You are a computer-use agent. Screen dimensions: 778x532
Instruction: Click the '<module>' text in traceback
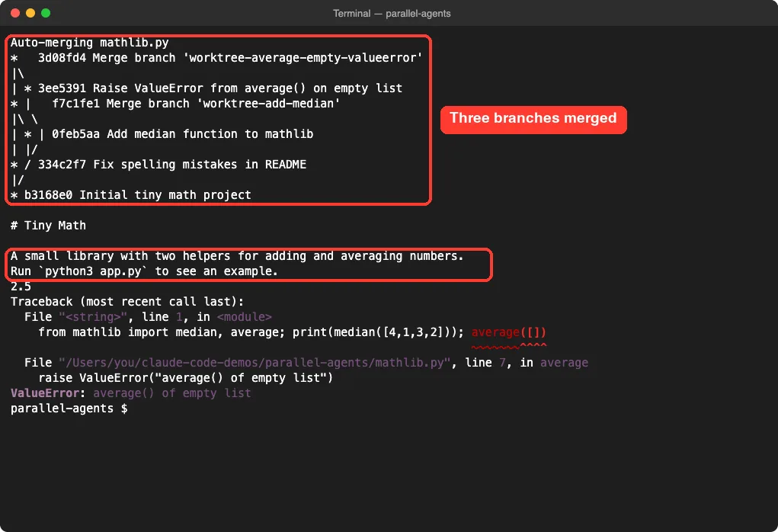tap(244, 317)
